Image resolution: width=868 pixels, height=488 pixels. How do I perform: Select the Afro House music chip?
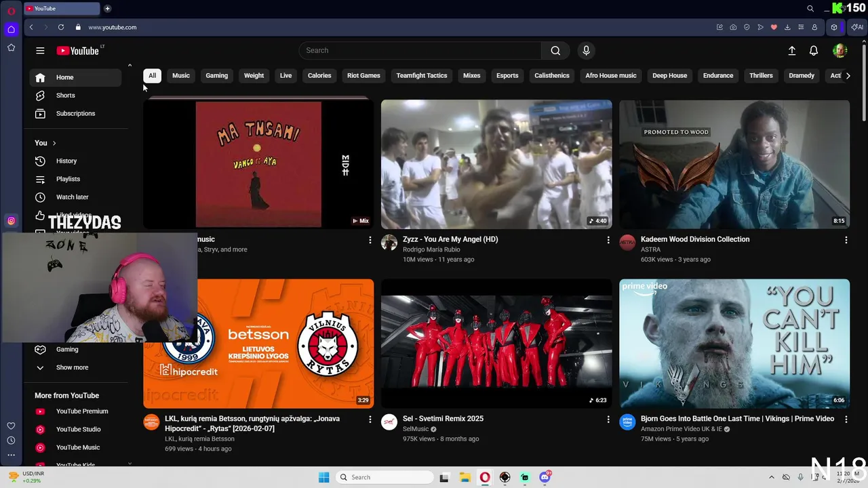click(611, 75)
